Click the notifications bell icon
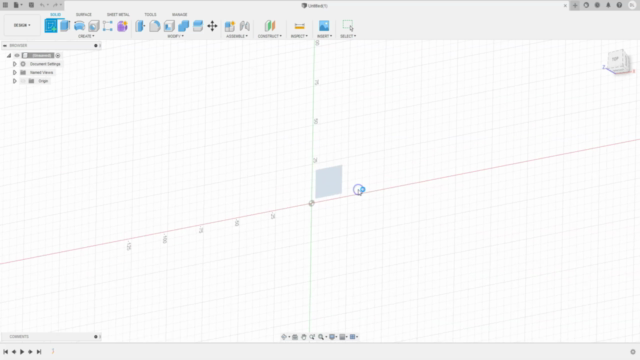Screen dimensions: 640x360 click(608, 5)
